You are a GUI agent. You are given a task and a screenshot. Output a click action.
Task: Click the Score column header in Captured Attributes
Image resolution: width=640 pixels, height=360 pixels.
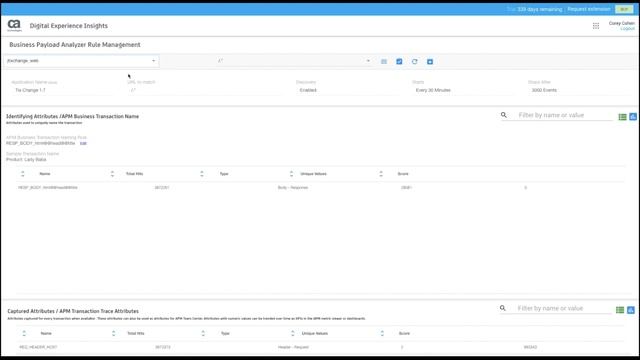(x=404, y=333)
